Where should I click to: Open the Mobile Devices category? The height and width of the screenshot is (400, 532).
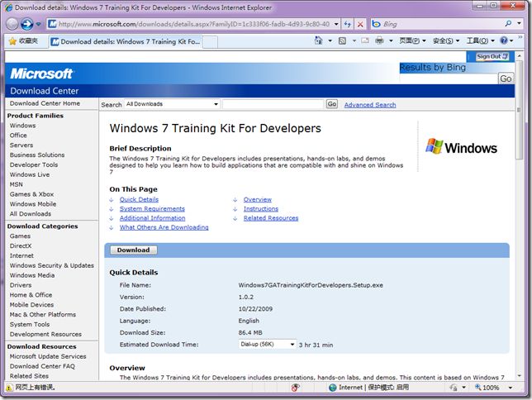click(31, 305)
